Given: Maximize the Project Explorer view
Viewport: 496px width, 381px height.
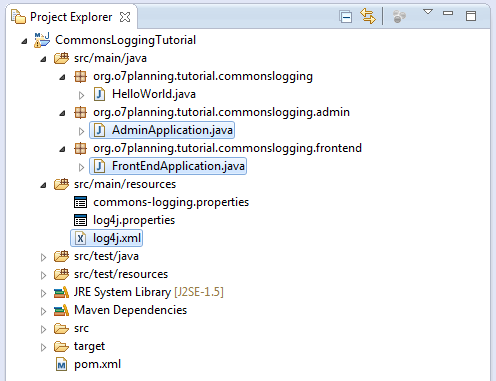Looking at the screenshot, I should click(x=471, y=16).
